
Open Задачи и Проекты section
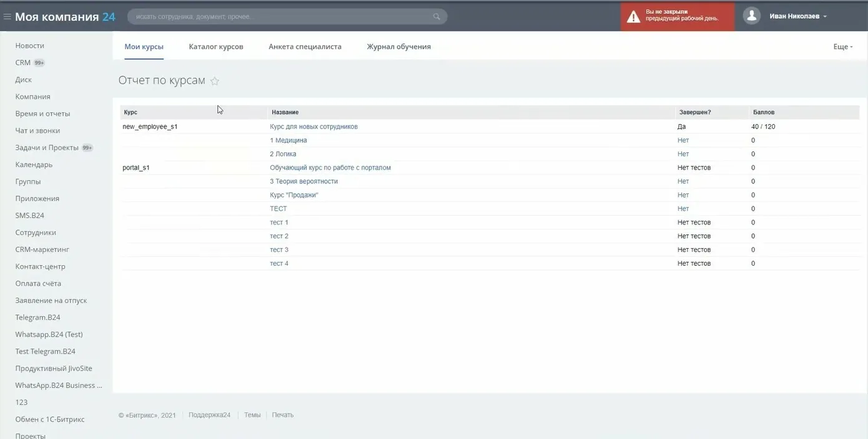pyautogui.click(x=47, y=148)
